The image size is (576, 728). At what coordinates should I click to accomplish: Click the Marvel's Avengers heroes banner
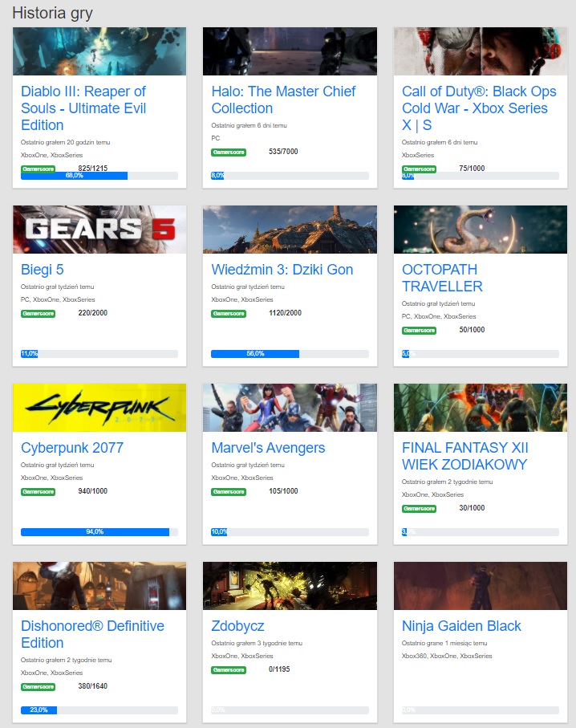(290, 408)
